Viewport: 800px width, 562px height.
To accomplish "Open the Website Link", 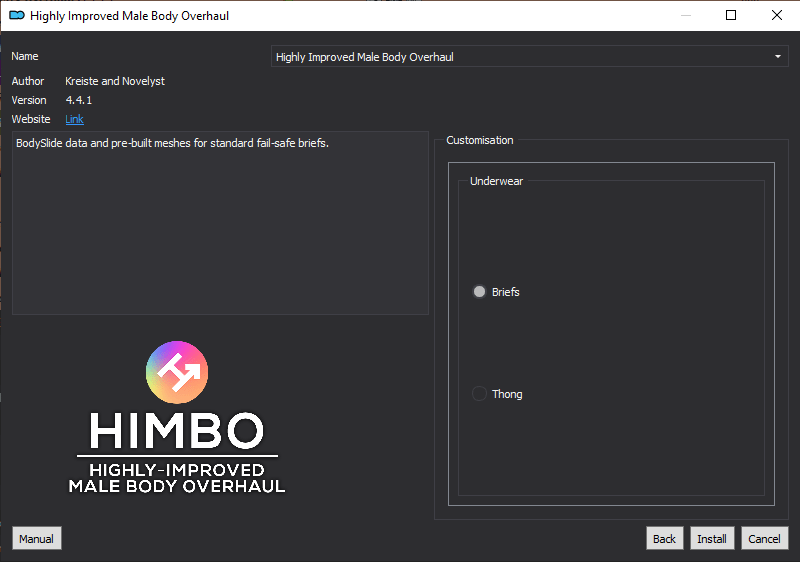I will click(x=74, y=119).
